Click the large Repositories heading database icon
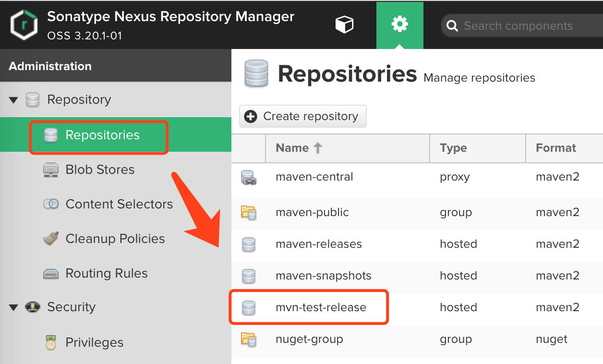This screenshot has width=603, height=364. [x=256, y=73]
